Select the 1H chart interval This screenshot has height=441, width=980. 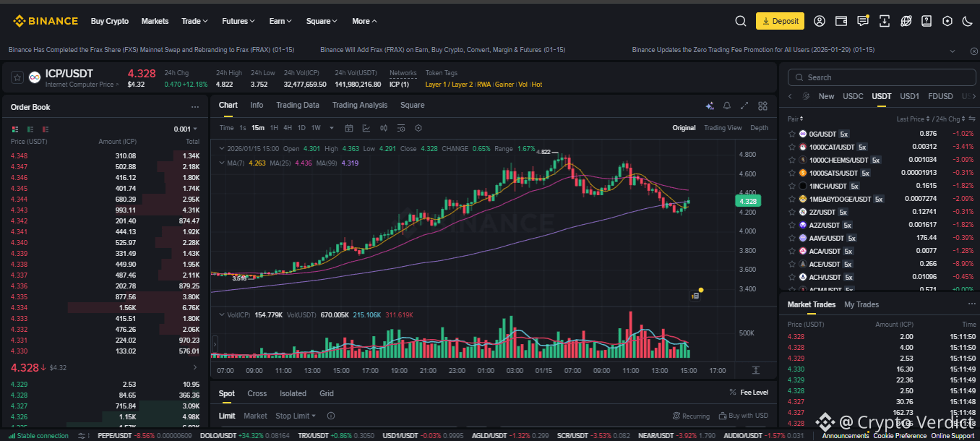274,128
